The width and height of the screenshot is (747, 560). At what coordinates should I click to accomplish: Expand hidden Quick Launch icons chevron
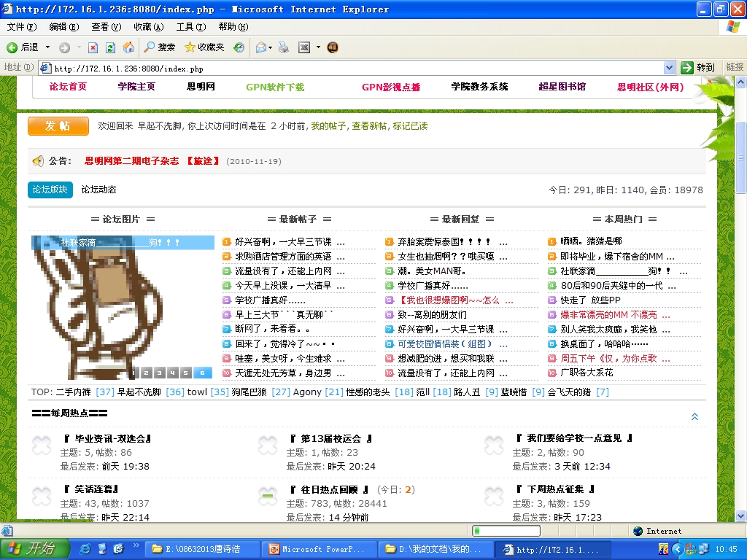click(136, 545)
